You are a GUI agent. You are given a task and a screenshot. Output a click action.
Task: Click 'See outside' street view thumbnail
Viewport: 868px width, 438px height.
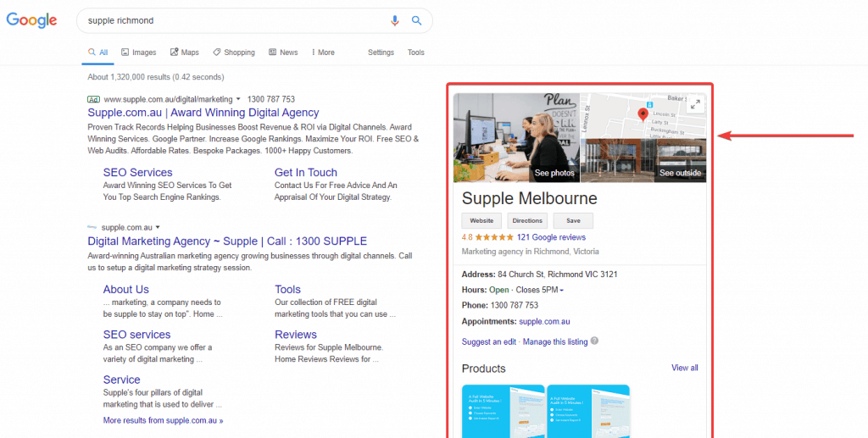(643, 160)
